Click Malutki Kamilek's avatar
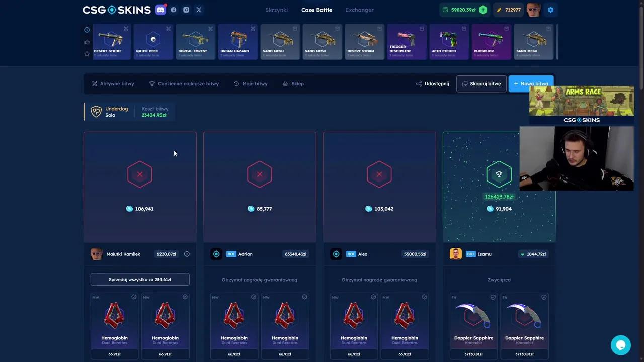Screen dimensions: 644x362 coord(96,254)
